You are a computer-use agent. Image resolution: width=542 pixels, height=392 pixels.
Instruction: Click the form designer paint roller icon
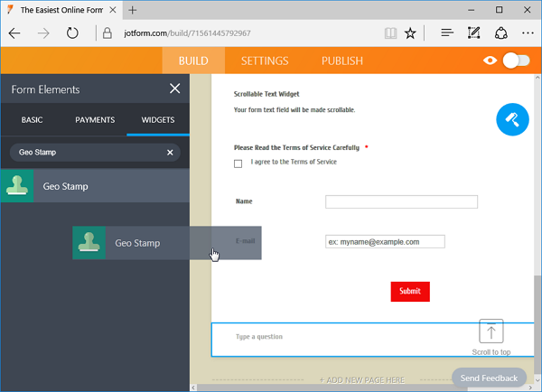512,120
